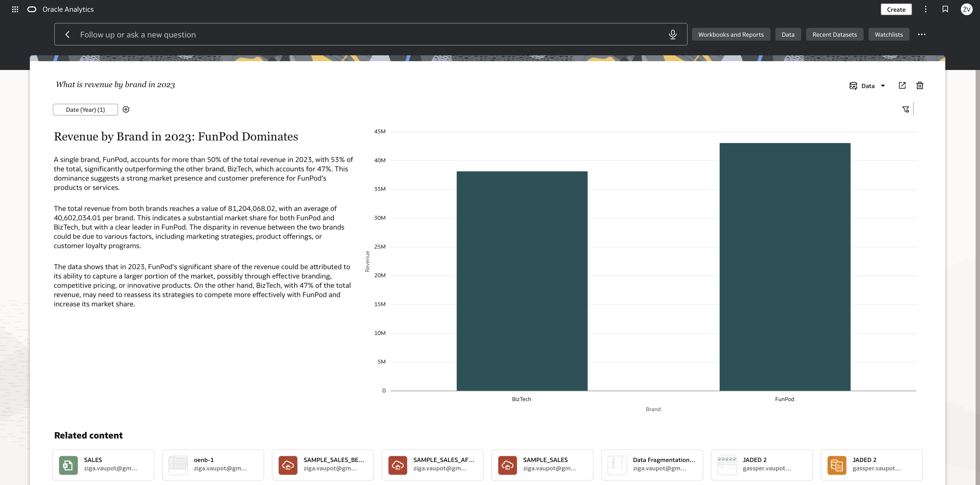Open header vertical dots menu
The width and height of the screenshot is (980, 485).
click(x=926, y=9)
